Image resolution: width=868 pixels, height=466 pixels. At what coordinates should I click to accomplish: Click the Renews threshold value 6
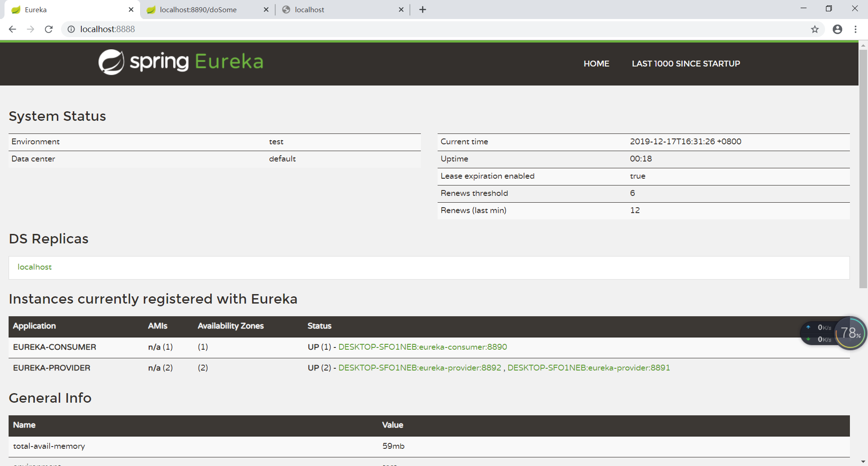click(632, 193)
